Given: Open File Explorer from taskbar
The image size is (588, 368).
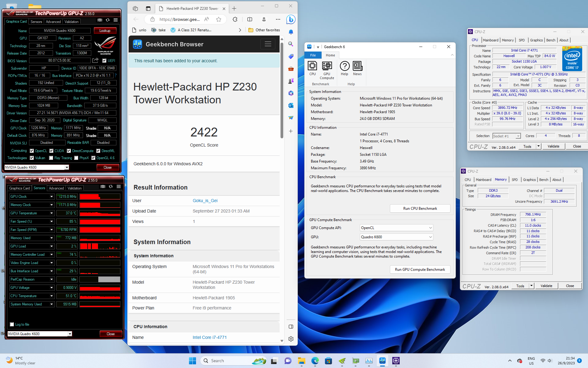Looking at the screenshot, I should point(302,361).
